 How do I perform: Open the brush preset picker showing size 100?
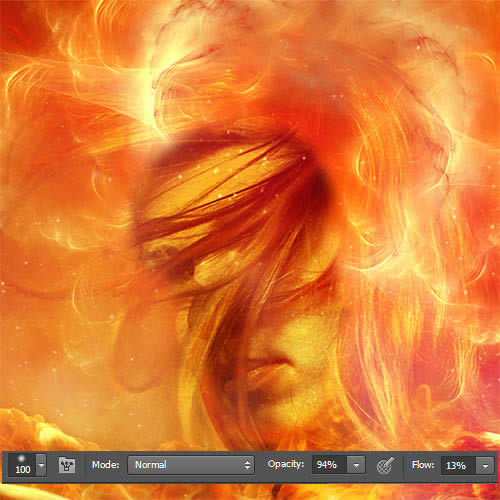22,465
